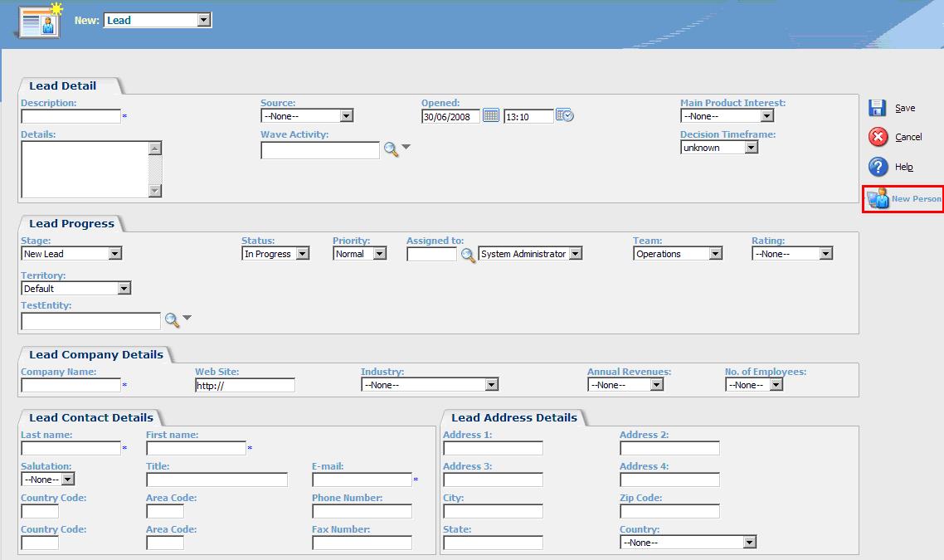This screenshot has width=944, height=560.
Task: Click the Save link
Action: (905, 108)
